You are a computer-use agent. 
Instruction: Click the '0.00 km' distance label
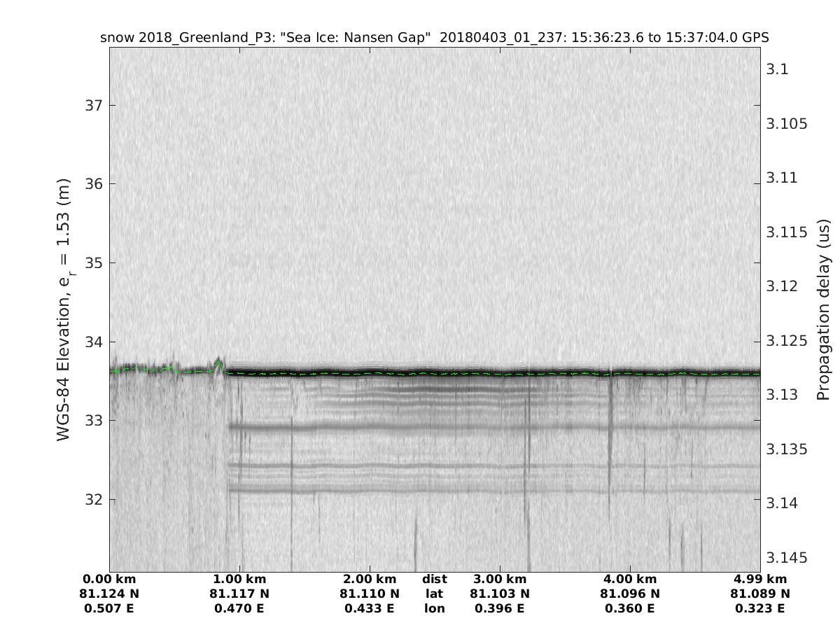tap(110, 579)
